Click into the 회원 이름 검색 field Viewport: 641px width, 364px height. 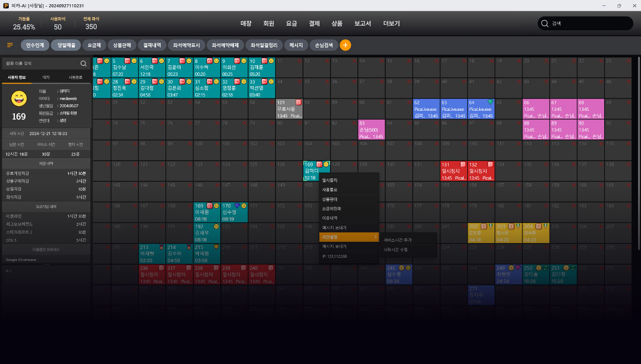[39, 63]
